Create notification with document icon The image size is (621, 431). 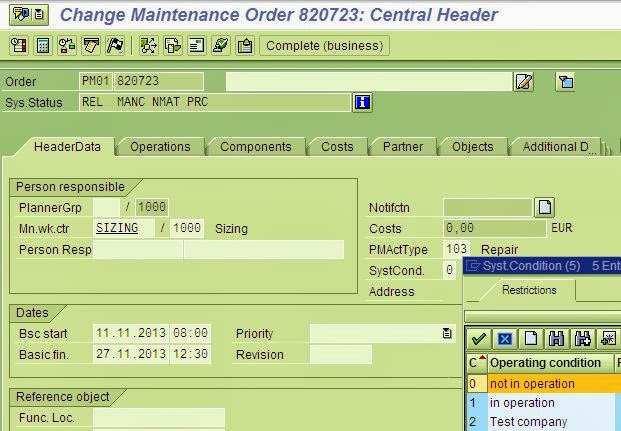pos(544,208)
